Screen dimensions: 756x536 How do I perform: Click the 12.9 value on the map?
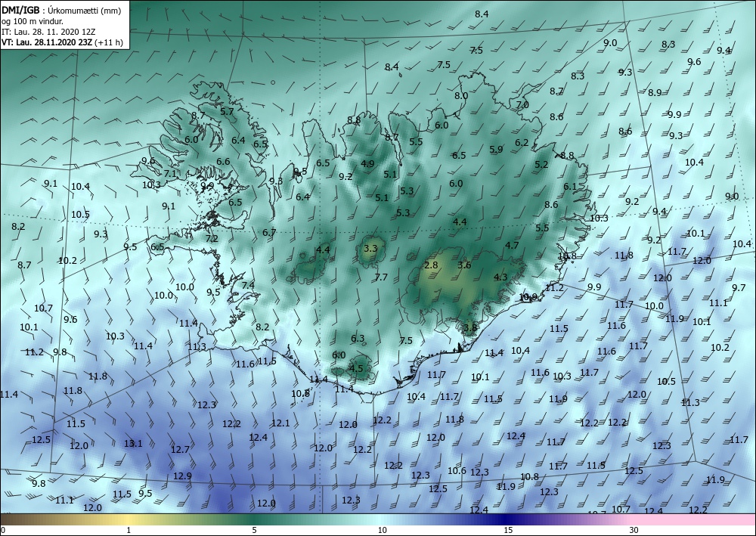coord(182,476)
